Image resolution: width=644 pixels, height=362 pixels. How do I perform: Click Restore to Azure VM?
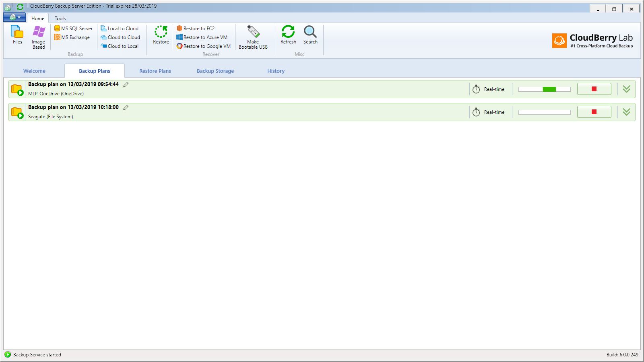point(202,37)
